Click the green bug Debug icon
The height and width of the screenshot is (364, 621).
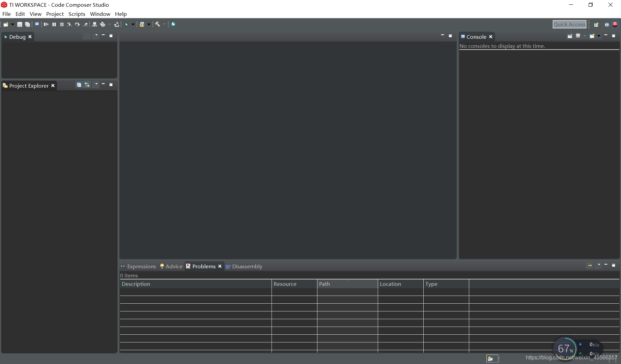coord(126,24)
